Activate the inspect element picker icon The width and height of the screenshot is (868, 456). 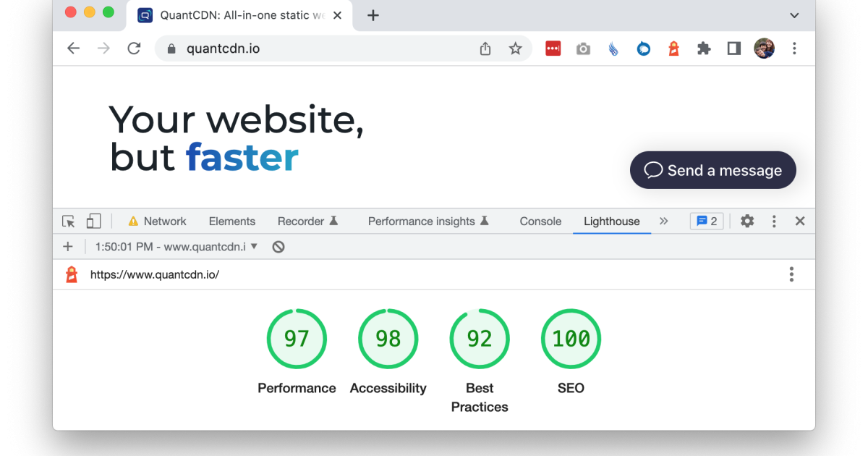pyautogui.click(x=69, y=221)
